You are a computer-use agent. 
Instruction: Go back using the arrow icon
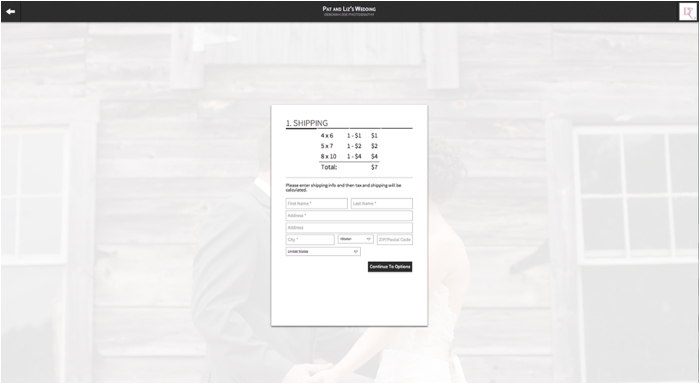(x=11, y=12)
